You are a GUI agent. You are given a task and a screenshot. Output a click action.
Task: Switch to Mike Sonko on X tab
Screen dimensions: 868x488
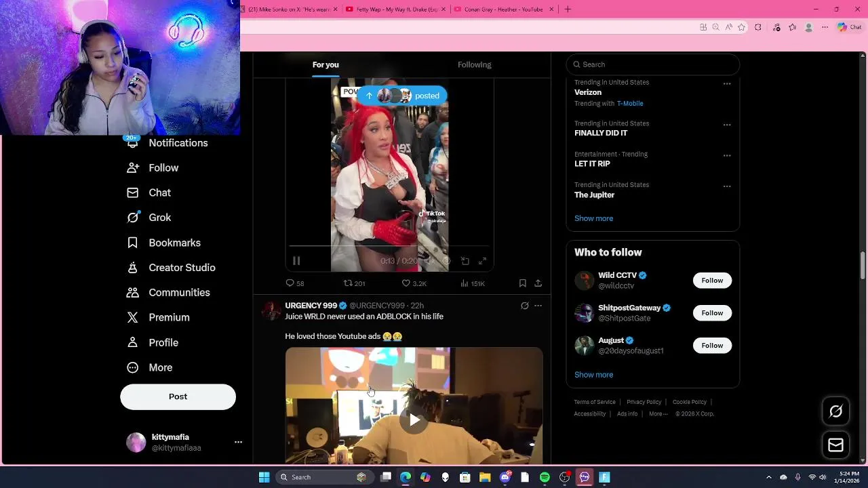pos(288,9)
